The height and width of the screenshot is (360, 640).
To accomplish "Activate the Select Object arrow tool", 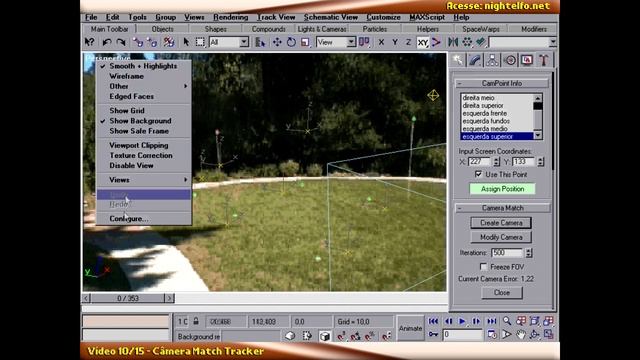I will [186, 42].
